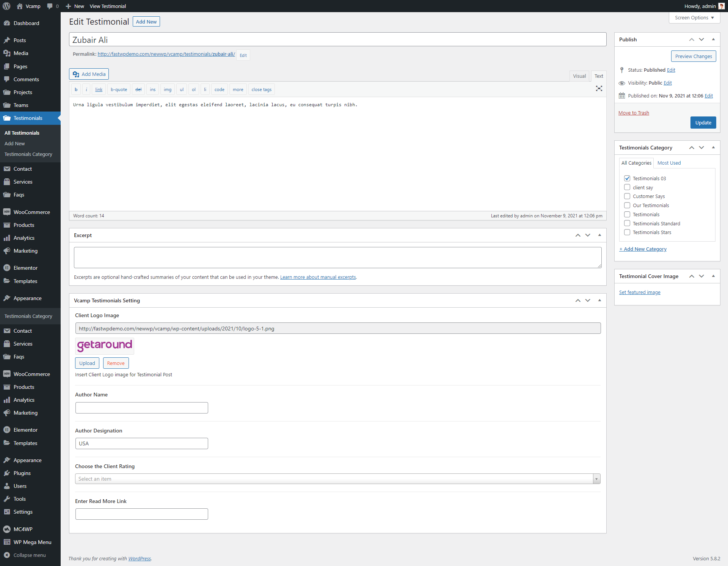The height and width of the screenshot is (566, 728).
Task: Click the Move to Trash link
Action: pos(634,113)
